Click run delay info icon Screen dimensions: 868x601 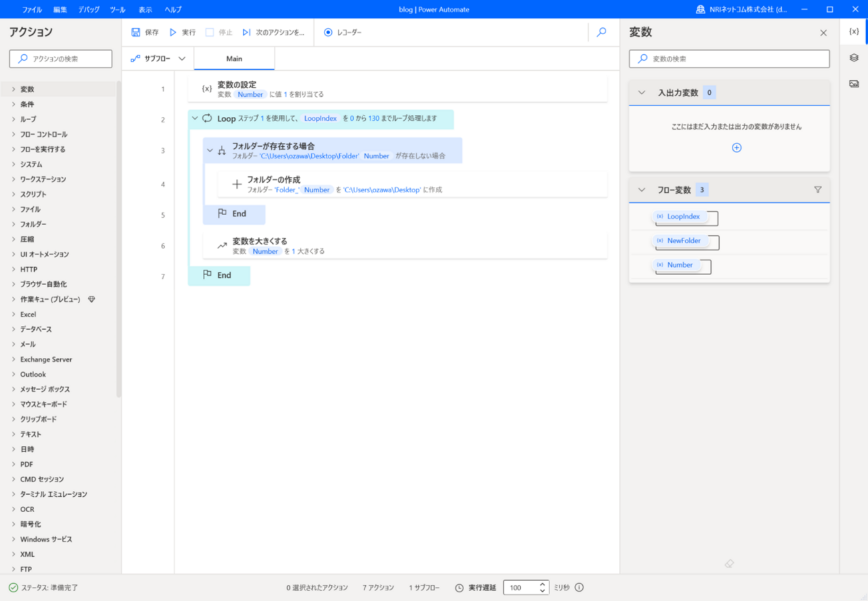579,588
